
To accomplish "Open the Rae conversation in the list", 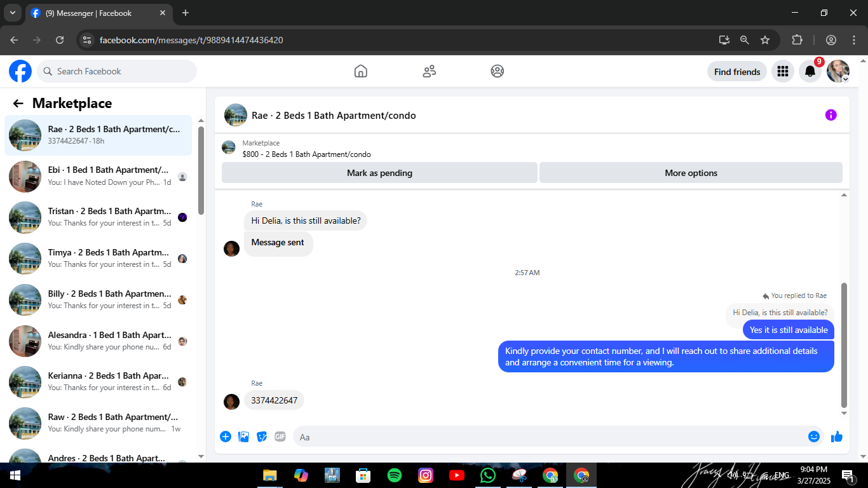I will [x=98, y=135].
